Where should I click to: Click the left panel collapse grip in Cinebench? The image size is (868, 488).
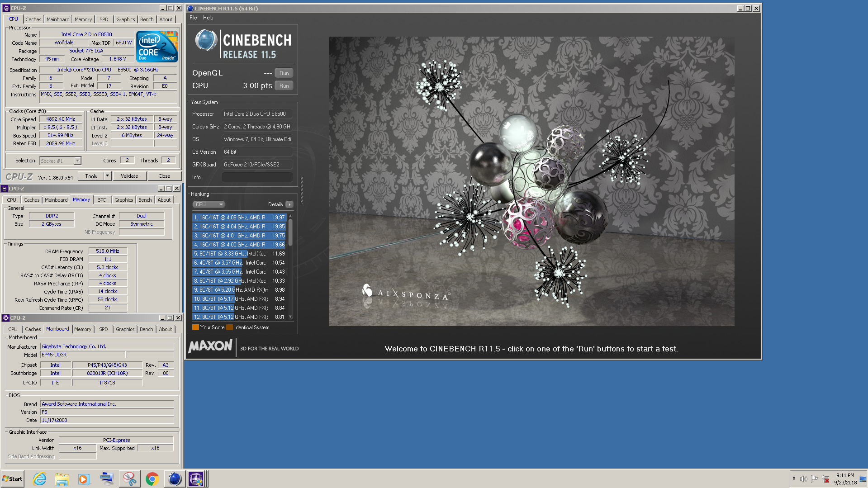302,190
